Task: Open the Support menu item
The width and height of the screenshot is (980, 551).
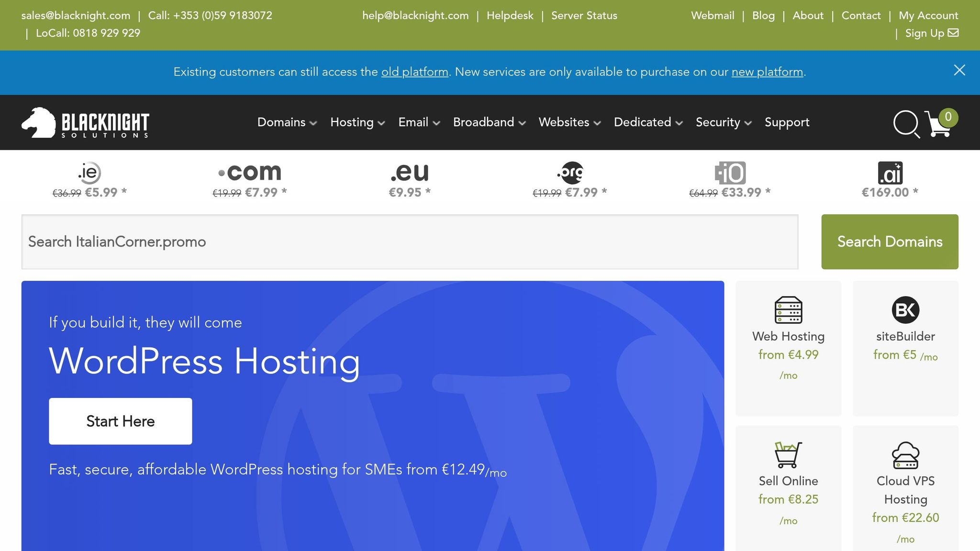Action: point(787,122)
